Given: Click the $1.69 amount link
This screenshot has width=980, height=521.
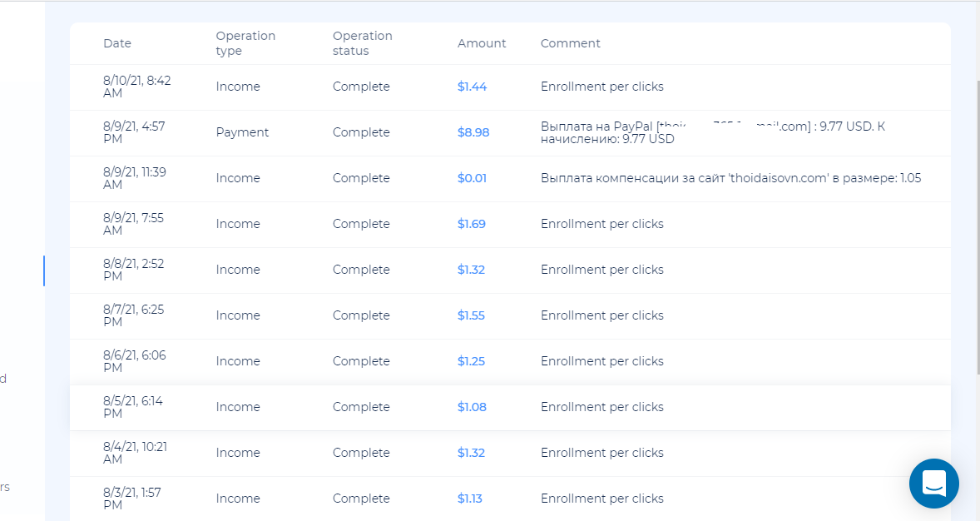Looking at the screenshot, I should coord(472,224).
